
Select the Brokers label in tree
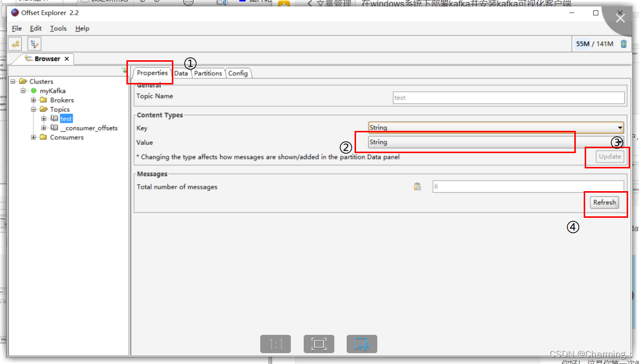(62, 100)
